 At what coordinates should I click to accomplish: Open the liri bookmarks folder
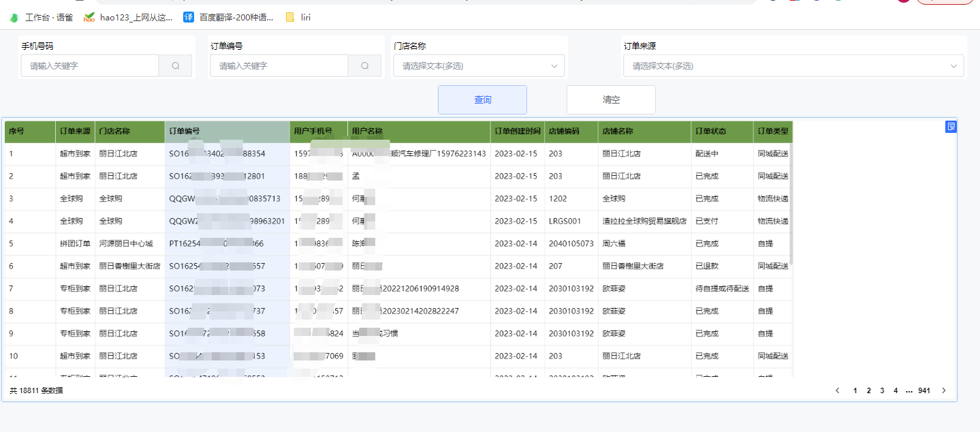298,18
